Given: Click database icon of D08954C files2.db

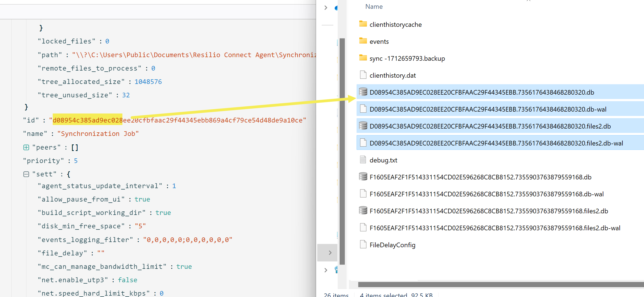Looking at the screenshot, I should coord(363,126).
